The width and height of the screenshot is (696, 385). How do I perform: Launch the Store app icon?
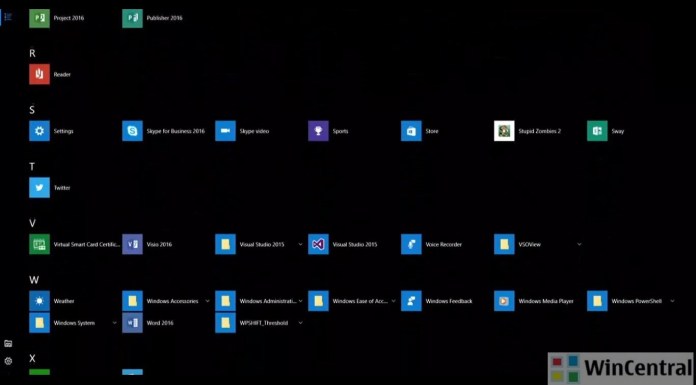point(411,131)
